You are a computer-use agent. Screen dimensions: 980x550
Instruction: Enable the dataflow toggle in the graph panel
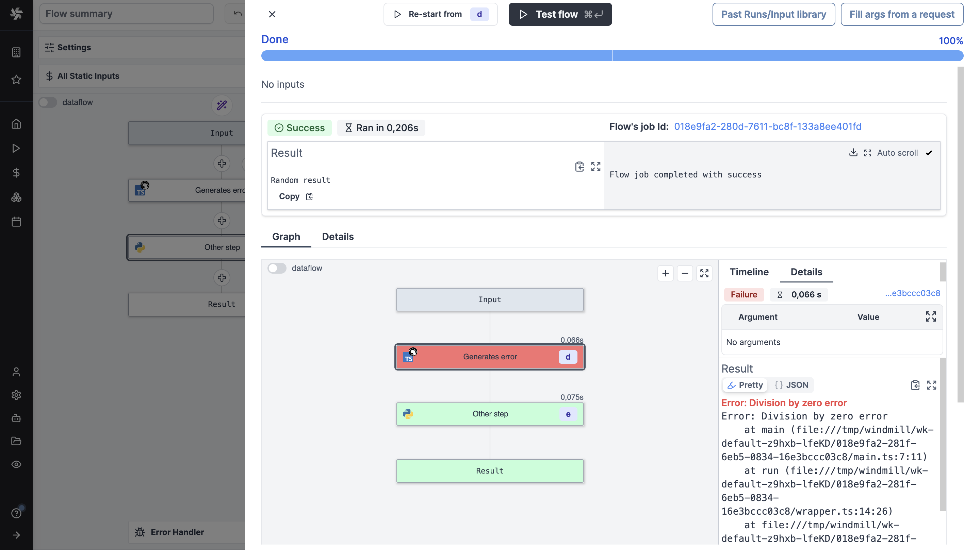coord(277,268)
